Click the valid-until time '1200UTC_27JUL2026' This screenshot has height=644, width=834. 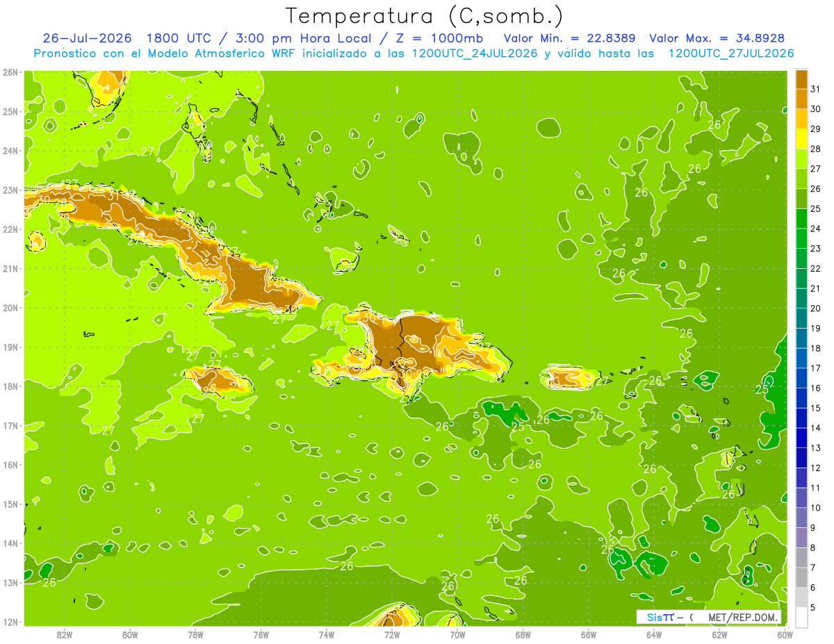pyautogui.click(x=730, y=53)
